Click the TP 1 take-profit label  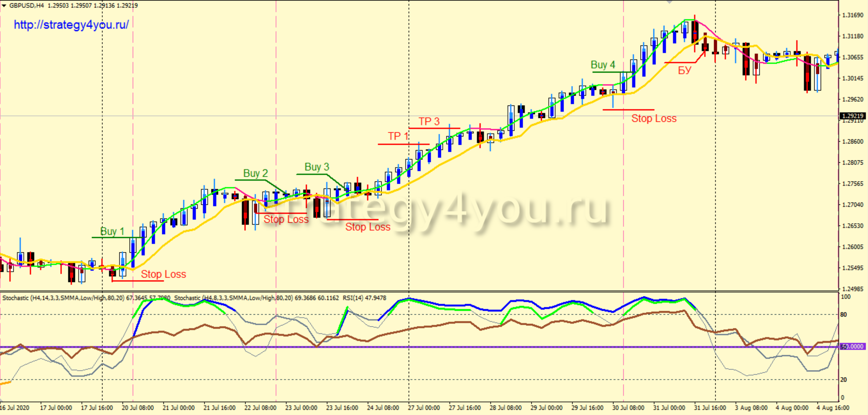[x=398, y=136]
